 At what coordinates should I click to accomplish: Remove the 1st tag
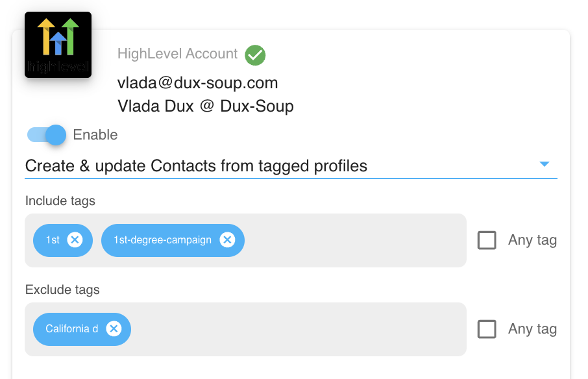75,240
